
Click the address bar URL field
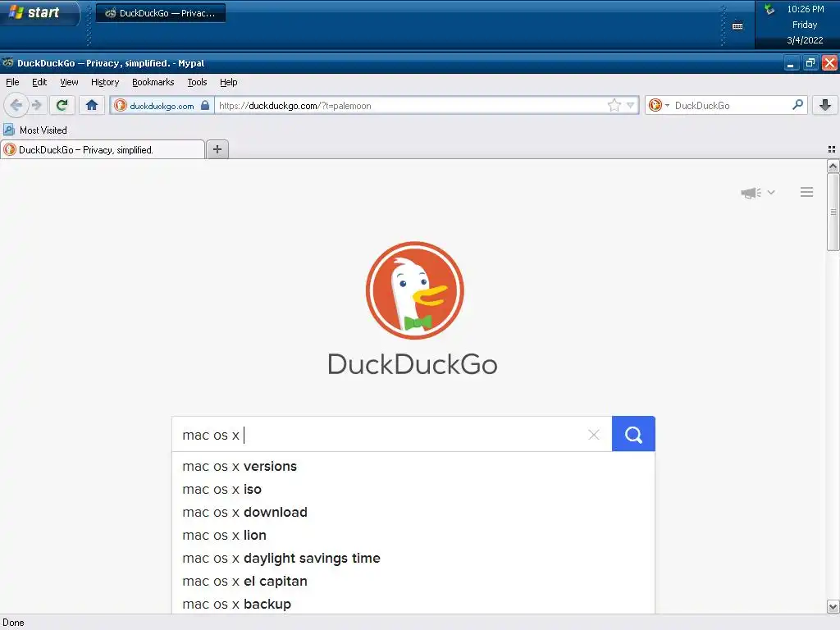point(410,106)
